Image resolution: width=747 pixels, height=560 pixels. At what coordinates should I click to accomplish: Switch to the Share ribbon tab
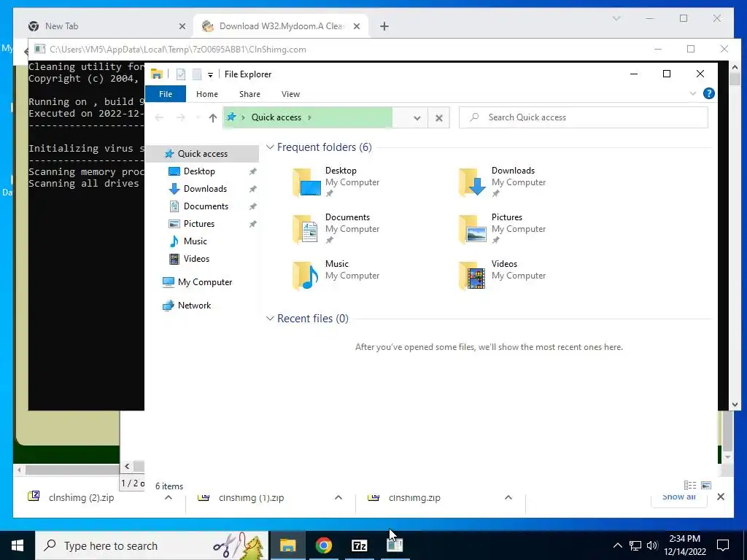tap(249, 94)
